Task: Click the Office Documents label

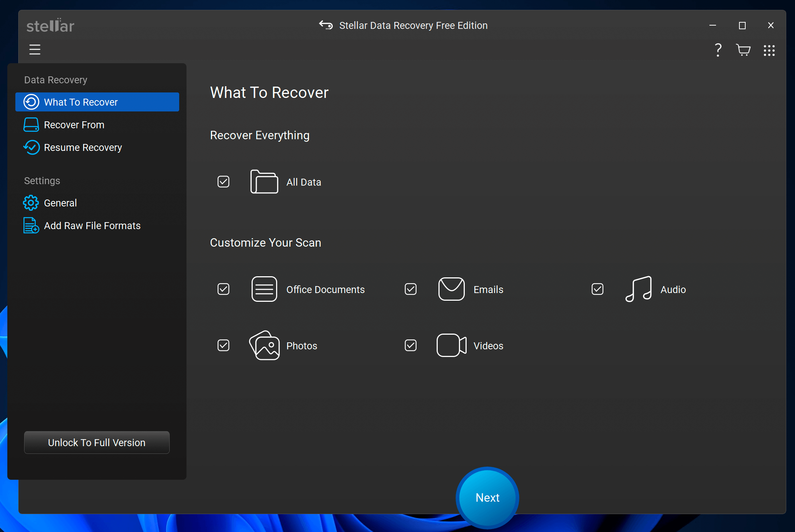Action: point(325,289)
